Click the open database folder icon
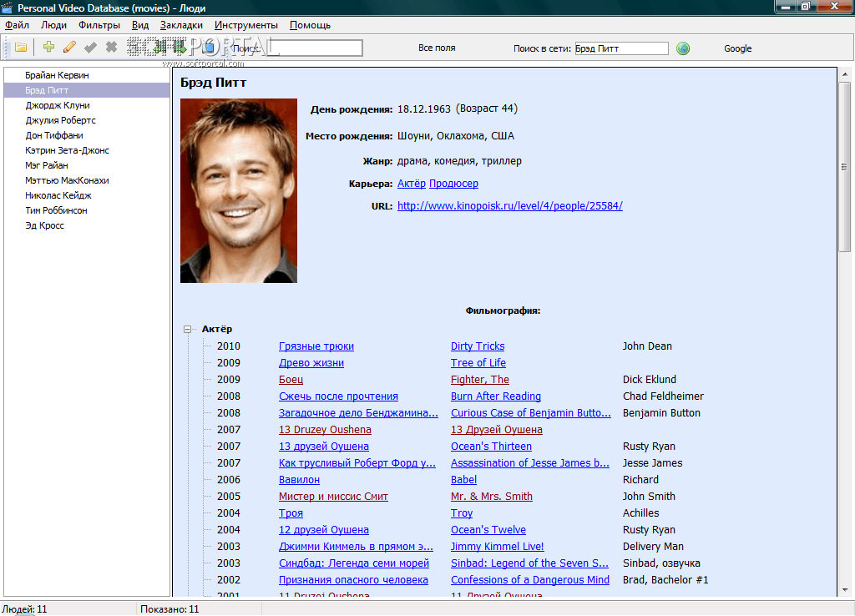Screen dimensions: 855x616 tap(21, 48)
